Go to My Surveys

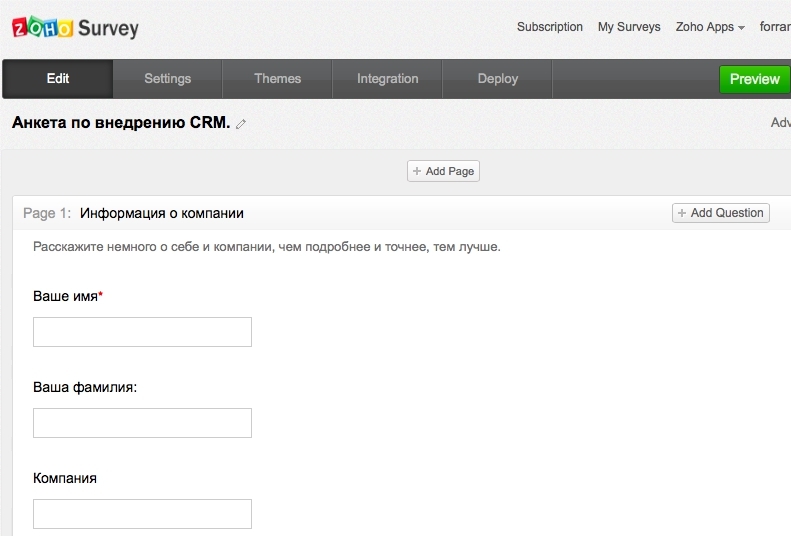[x=629, y=27]
